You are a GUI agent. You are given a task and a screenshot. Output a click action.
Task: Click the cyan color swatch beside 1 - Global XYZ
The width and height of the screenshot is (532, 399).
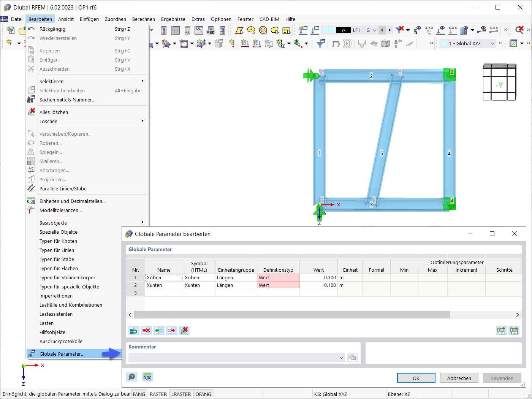[443, 43]
